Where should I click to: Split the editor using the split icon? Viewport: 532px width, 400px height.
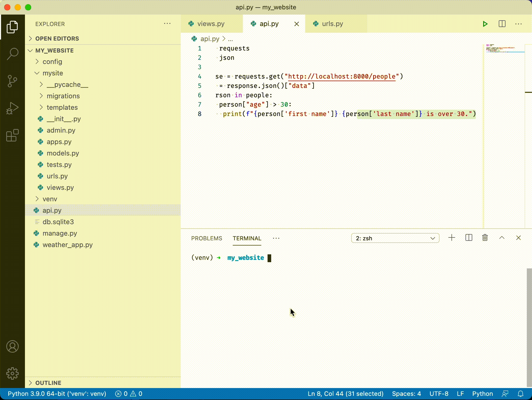tap(502, 24)
